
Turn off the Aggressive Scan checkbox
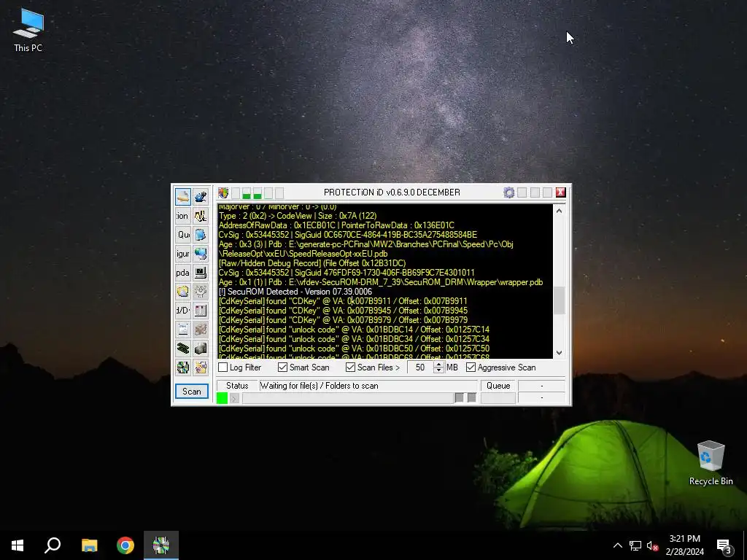(471, 367)
